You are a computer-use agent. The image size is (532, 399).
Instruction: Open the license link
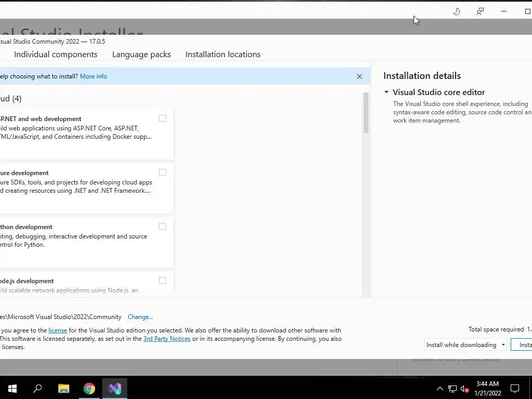pos(58,330)
